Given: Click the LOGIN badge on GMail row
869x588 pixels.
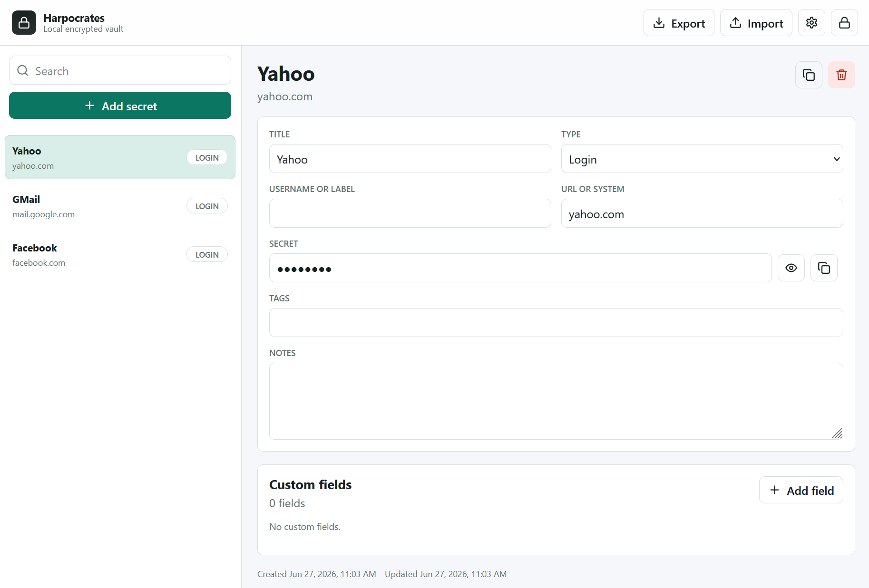Looking at the screenshot, I should 207,206.
